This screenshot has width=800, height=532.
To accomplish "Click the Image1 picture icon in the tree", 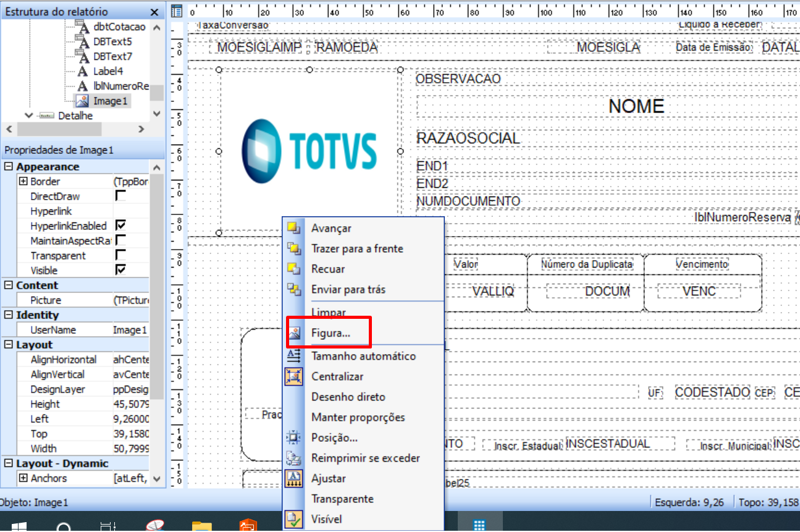I will [x=82, y=101].
